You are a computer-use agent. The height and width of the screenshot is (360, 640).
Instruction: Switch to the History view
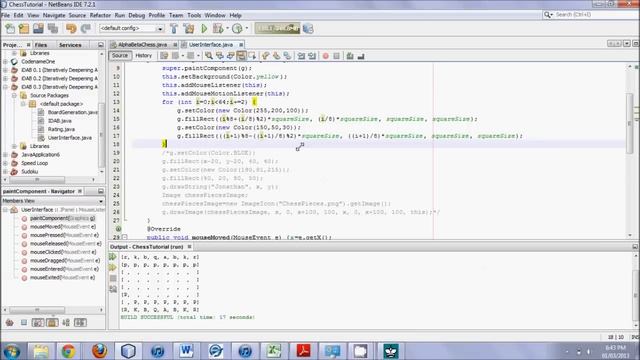pyautogui.click(x=143, y=56)
